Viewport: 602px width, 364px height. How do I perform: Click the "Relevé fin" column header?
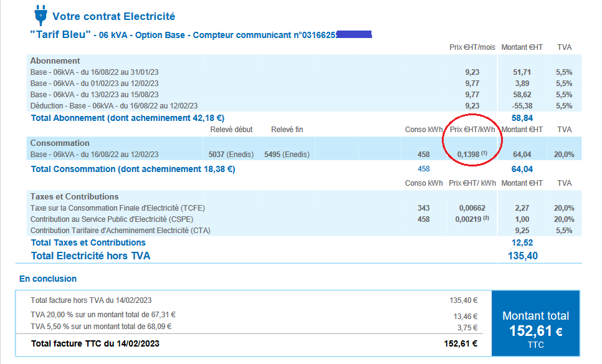287,130
